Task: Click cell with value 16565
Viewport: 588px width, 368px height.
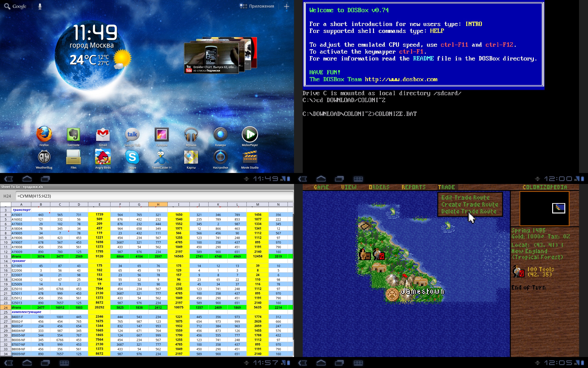Action: pyautogui.click(x=179, y=256)
